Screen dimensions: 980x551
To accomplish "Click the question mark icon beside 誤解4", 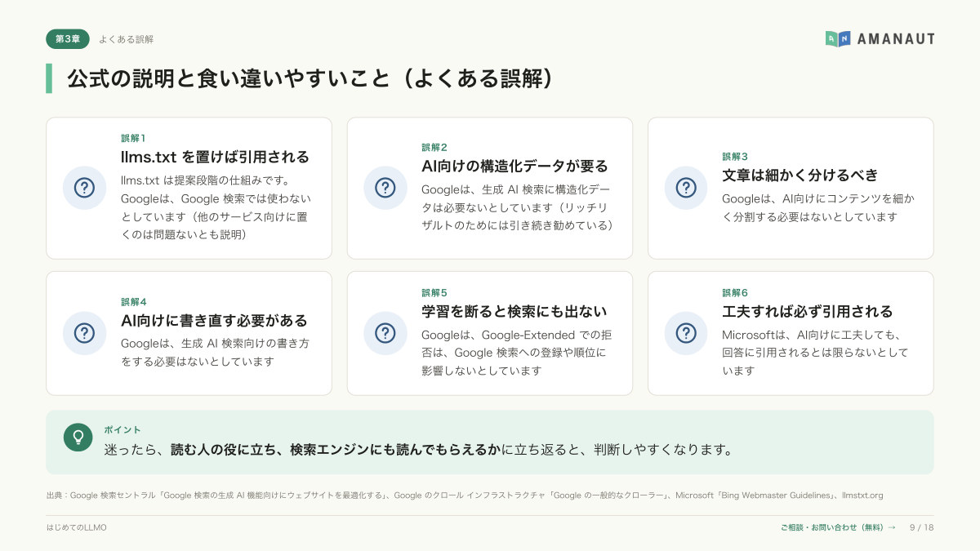I will (x=84, y=333).
